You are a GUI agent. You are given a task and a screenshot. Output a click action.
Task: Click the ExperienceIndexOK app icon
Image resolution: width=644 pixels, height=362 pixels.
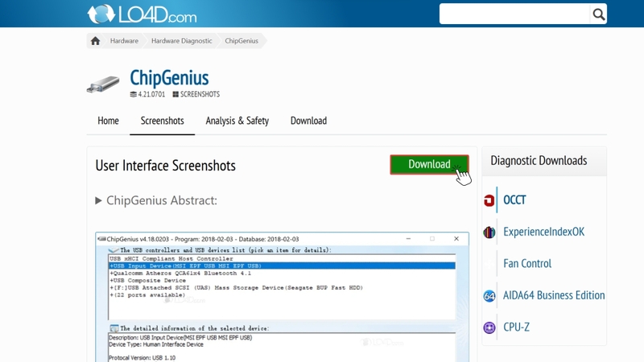tap(489, 232)
